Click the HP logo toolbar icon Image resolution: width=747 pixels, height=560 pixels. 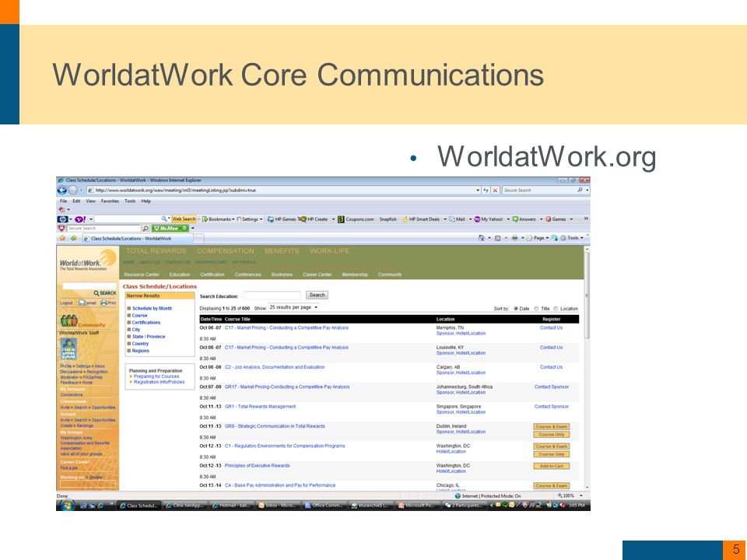pyautogui.click(x=62, y=219)
